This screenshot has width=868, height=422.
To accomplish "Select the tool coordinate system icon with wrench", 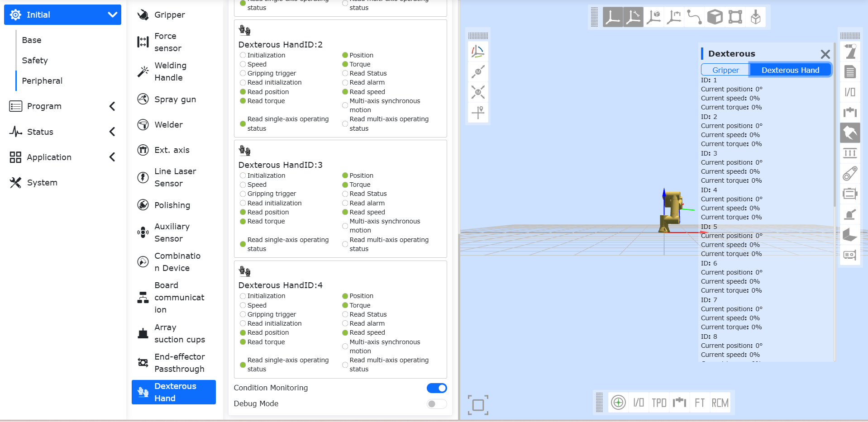I will [633, 17].
